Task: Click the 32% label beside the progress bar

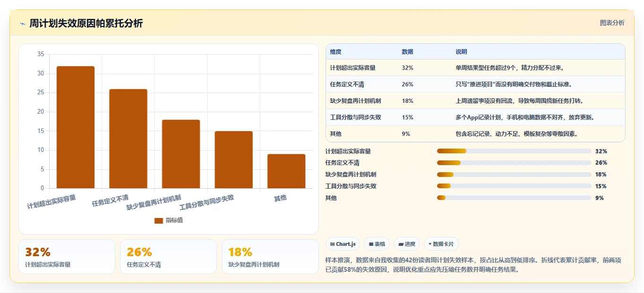Action: [x=601, y=151]
